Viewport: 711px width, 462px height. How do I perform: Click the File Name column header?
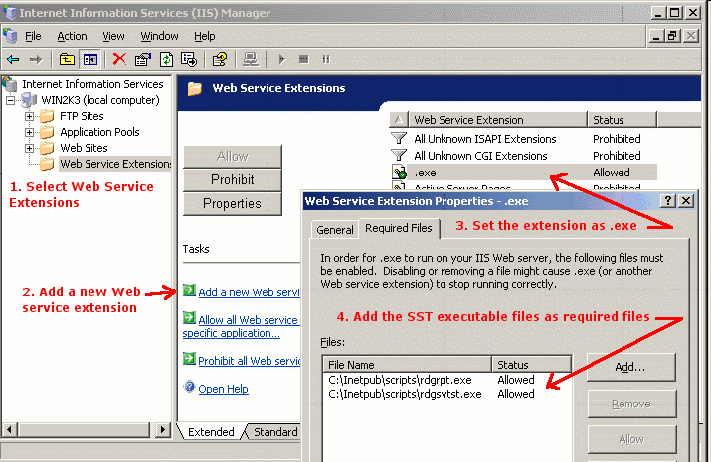pos(407,365)
